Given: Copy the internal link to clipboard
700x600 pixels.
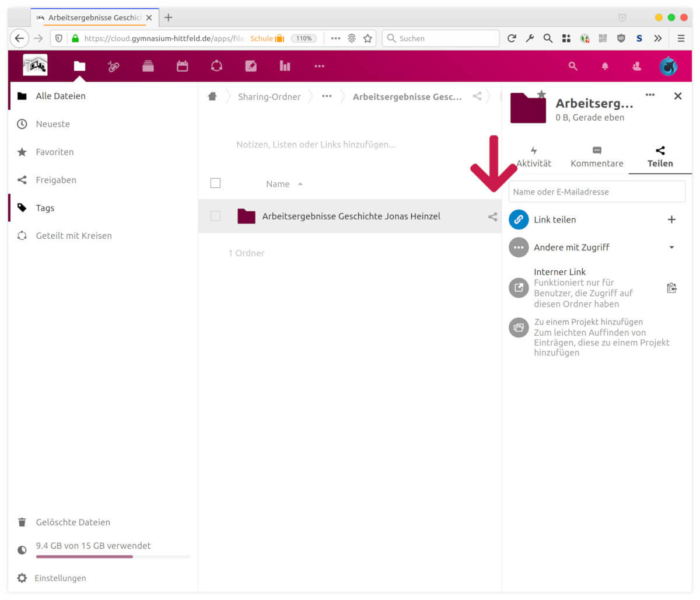Looking at the screenshot, I should 671,288.
